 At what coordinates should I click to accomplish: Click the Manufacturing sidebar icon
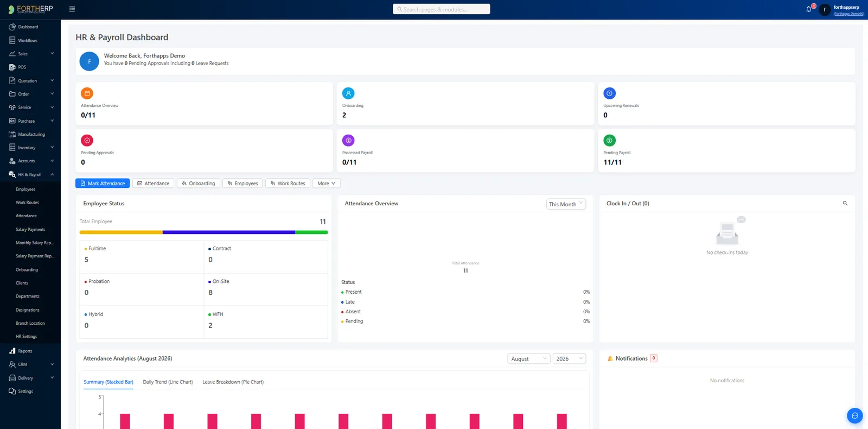pos(12,134)
